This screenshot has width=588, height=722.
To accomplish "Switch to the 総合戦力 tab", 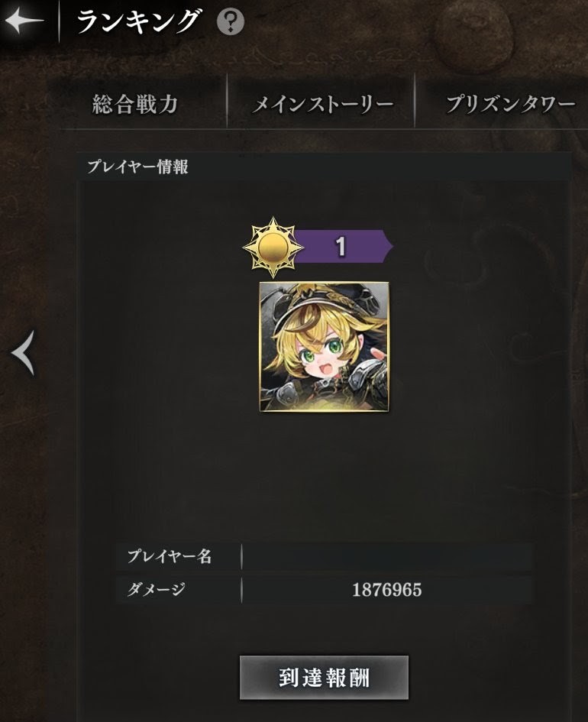I will tap(135, 104).
